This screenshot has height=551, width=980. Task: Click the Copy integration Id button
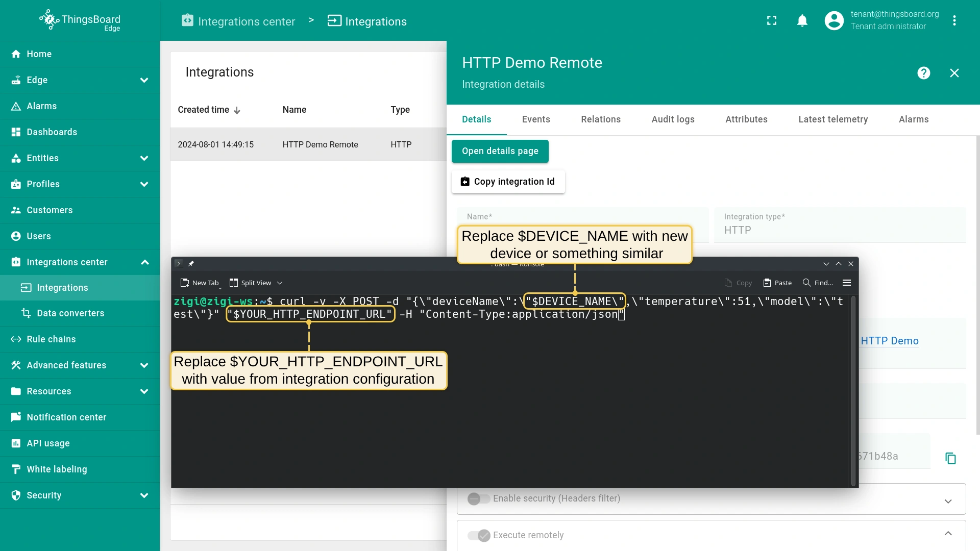(508, 182)
